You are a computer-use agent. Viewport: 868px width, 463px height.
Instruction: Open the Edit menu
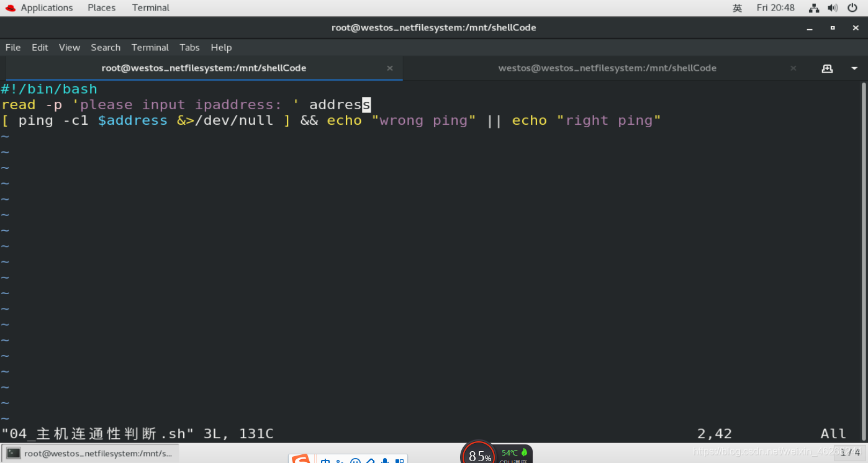(x=40, y=47)
